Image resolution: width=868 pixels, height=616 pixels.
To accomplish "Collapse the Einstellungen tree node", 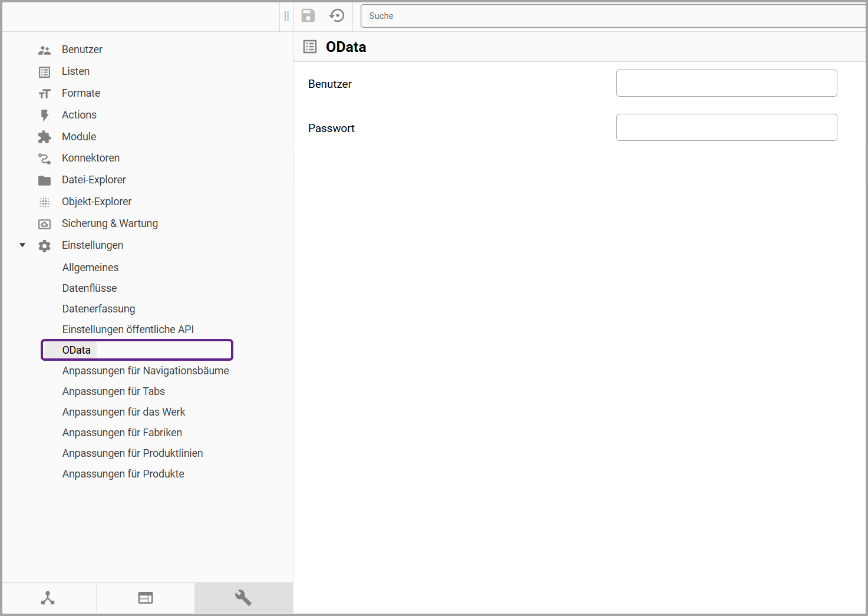I will coord(22,245).
